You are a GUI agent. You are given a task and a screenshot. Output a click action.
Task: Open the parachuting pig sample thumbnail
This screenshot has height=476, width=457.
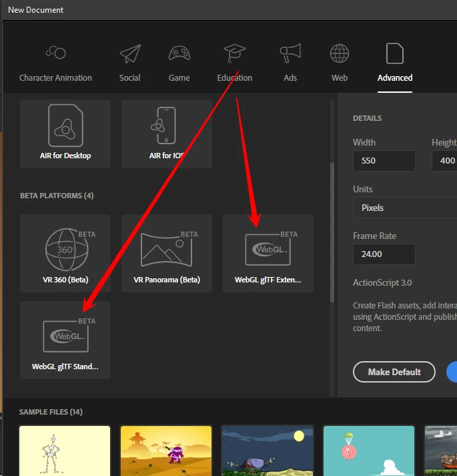tap(369, 451)
